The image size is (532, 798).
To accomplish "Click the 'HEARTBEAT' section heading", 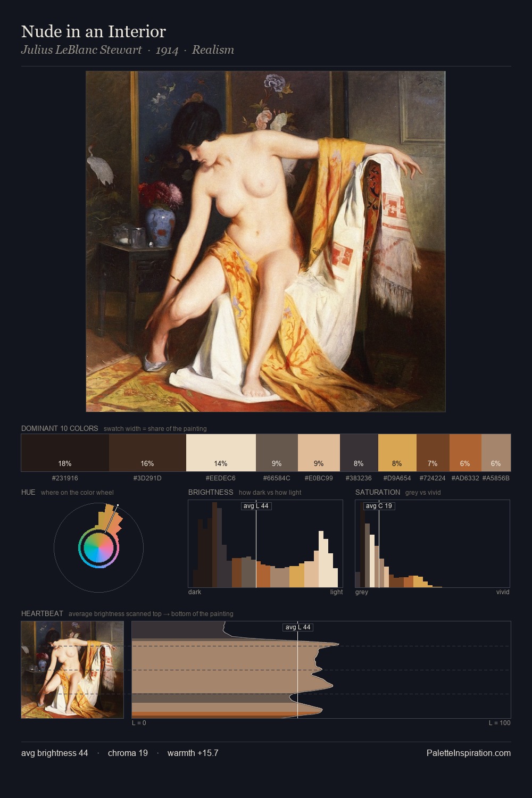I will click(42, 613).
